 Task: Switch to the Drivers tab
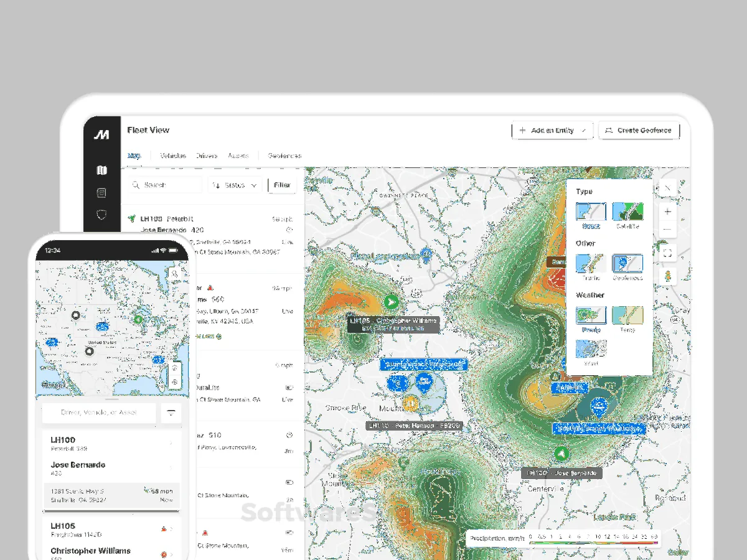pos(207,156)
